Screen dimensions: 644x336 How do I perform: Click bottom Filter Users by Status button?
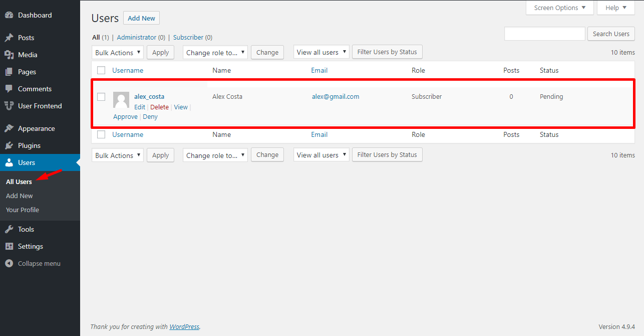[x=387, y=154]
